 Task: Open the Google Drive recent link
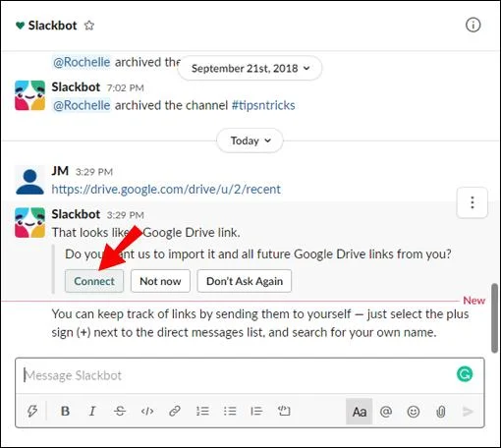pyautogui.click(x=166, y=190)
